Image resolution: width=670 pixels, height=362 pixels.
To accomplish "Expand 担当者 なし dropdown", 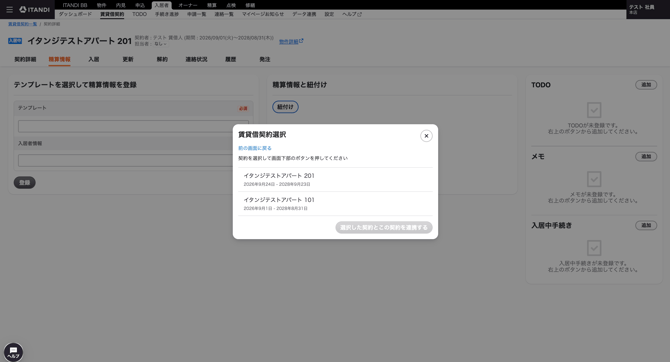I will (x=160, y=44).
